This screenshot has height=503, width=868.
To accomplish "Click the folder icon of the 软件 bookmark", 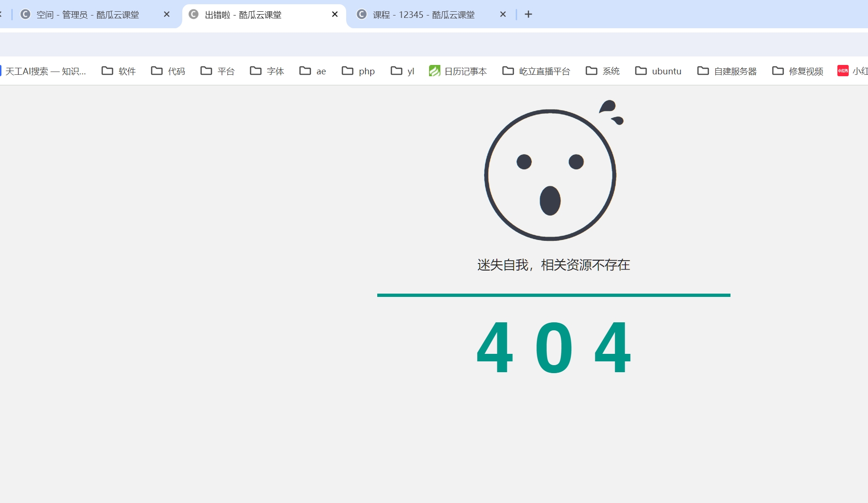I will (107, 71).
